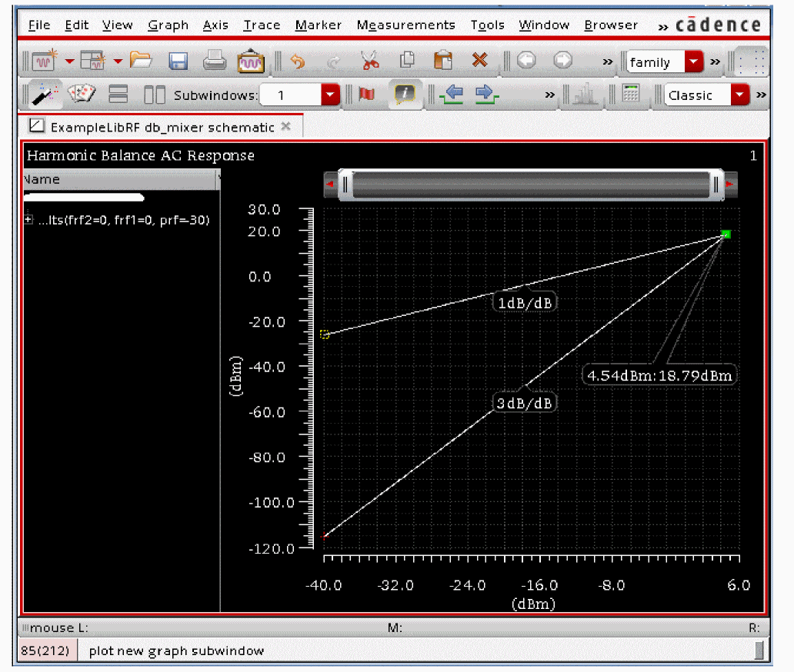The image size is (794, 672).
Task: Expand the frf2=0 results tree item
Action: point(29,220)
